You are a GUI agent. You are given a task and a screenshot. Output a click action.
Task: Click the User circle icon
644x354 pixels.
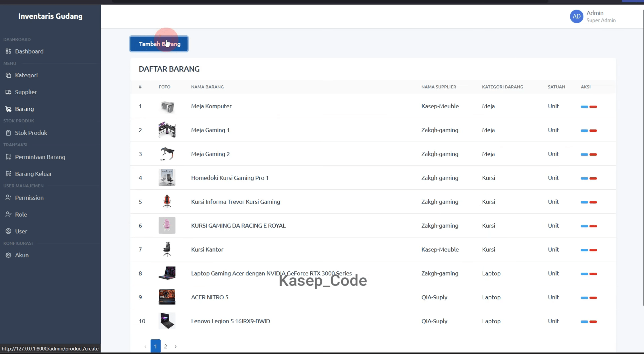click(x=8, y=231)
